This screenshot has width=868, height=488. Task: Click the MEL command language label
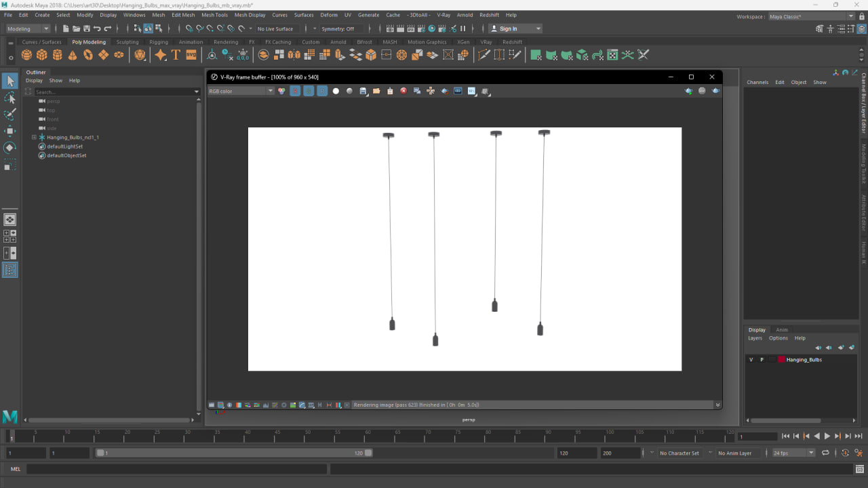(x=15, y=469)
